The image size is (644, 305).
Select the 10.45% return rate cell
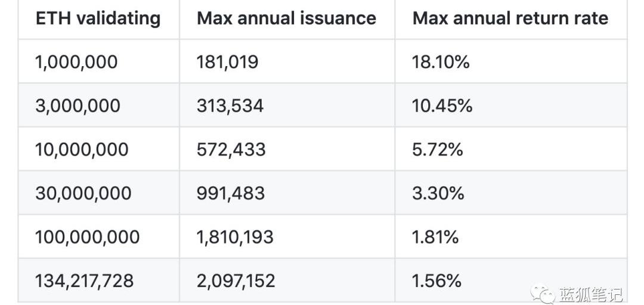[442, 106]
